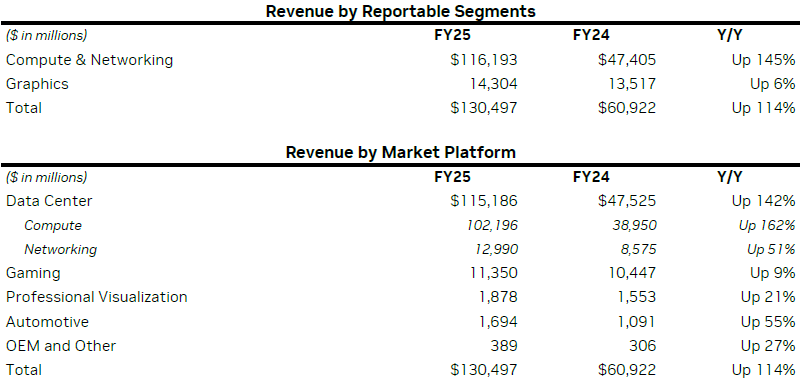Select the 11,350 Gaming FY25 value
800x390 pixels.
(x=494, y=273)
